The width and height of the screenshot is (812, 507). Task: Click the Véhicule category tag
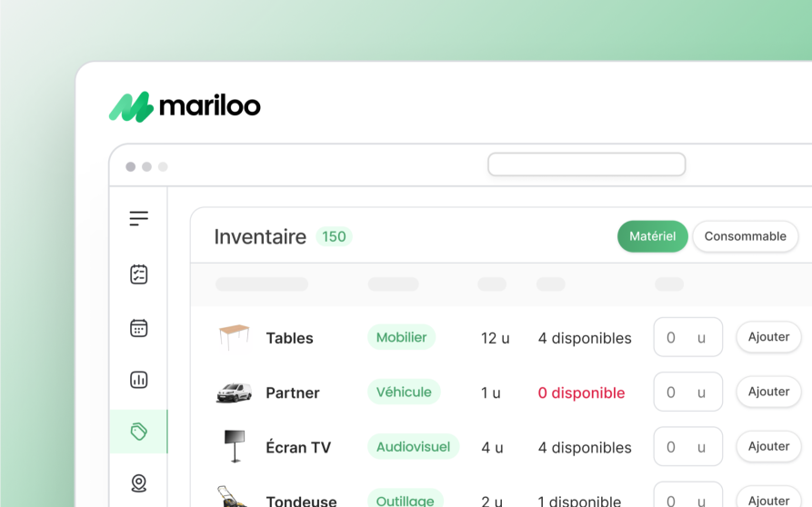[404, 393]
